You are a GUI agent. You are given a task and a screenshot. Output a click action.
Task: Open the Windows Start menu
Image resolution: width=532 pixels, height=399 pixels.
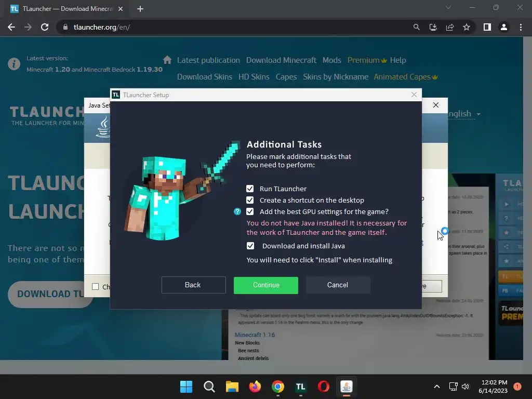[186, 387]
